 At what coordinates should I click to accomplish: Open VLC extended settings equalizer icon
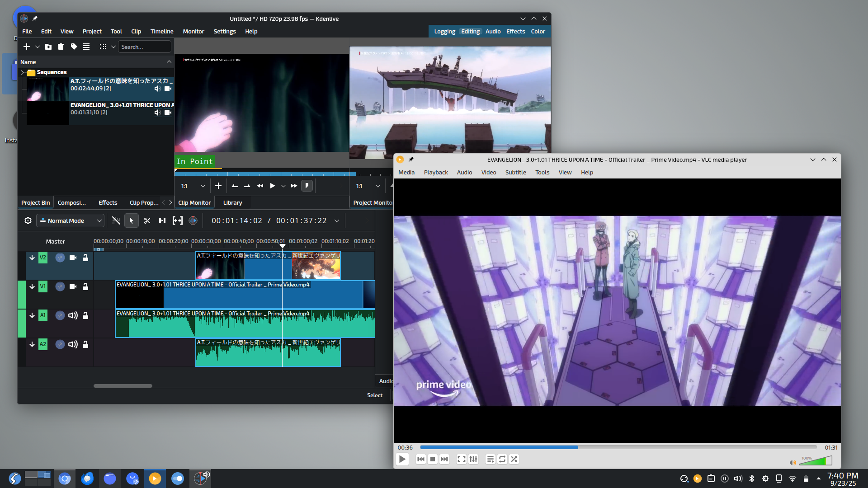click(x=473, y=459)
